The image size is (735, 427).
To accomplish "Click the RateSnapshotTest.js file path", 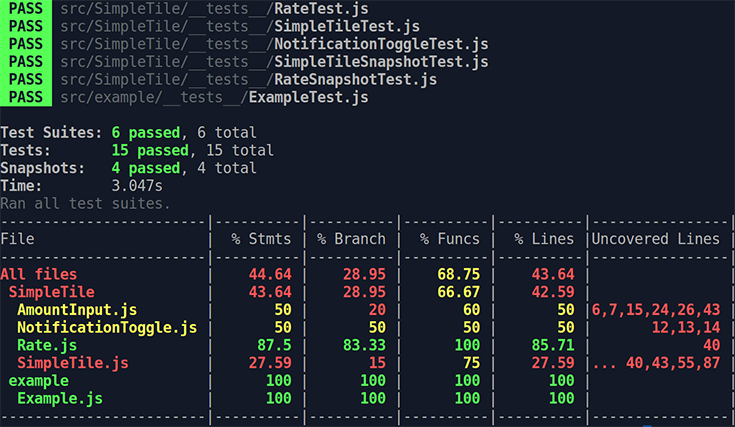I will [248, 80].
